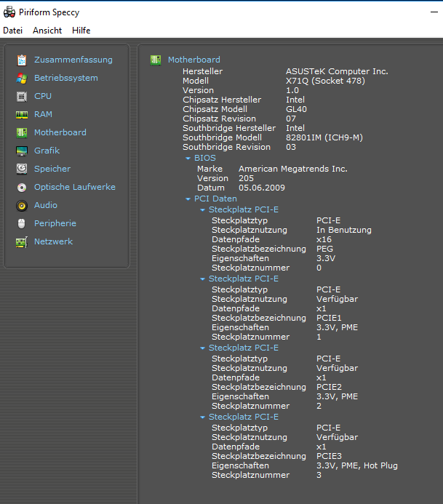Screen dimensions: 443x504
Task: Click the PEG slot designation
Action: click(324, 249)
